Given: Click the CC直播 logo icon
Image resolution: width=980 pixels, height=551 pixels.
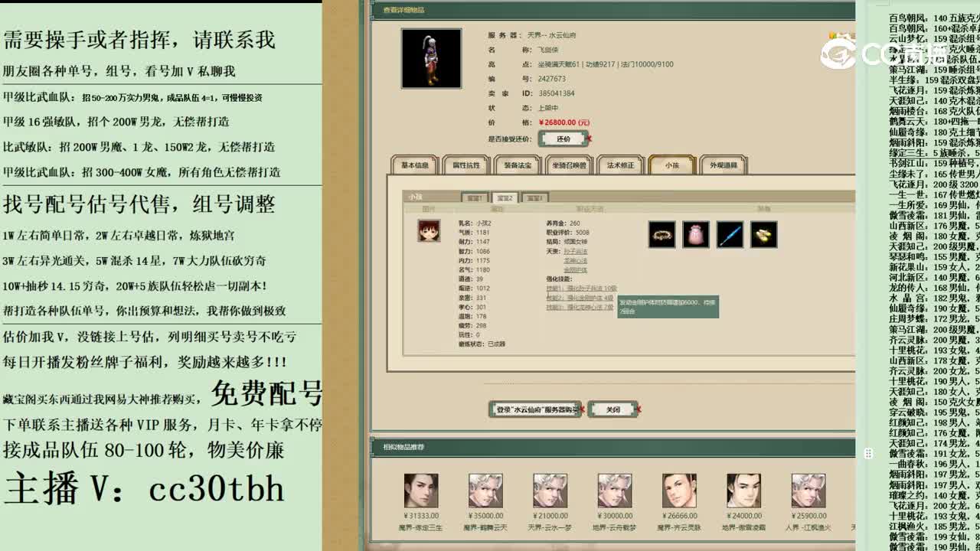Looking at the screenshot, I should (x=839, y=53).
